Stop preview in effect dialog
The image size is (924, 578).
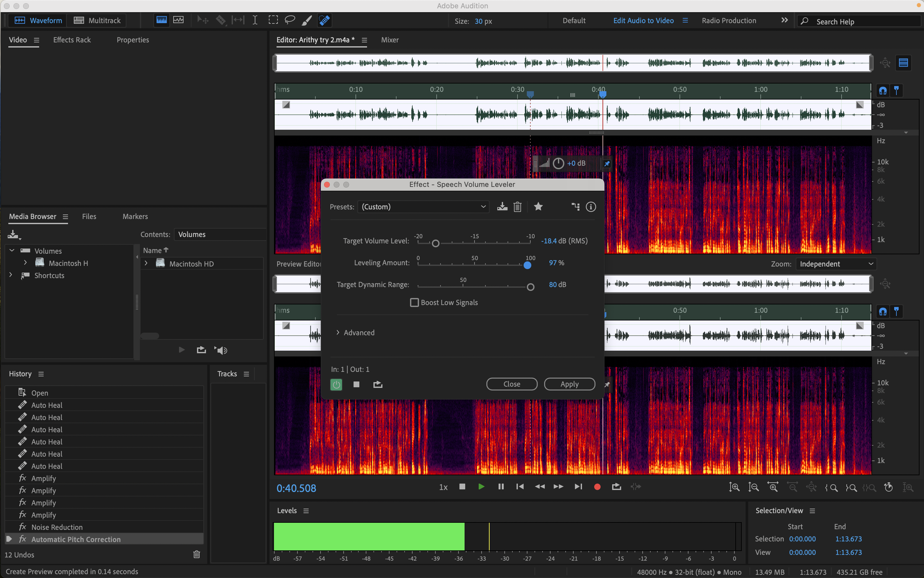[356, 384]
